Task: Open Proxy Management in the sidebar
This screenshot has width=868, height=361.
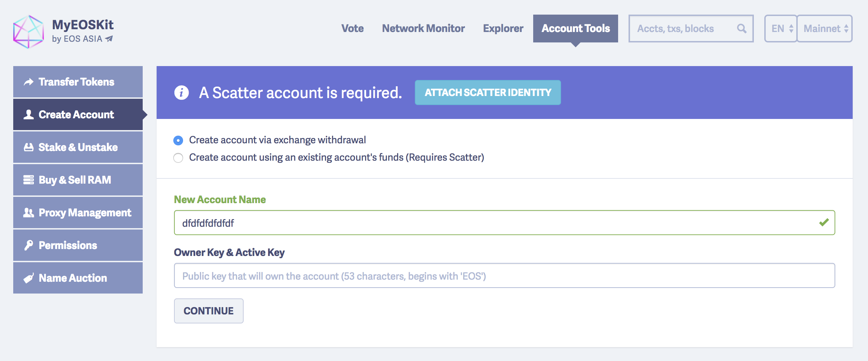Action: coord(78,212)
